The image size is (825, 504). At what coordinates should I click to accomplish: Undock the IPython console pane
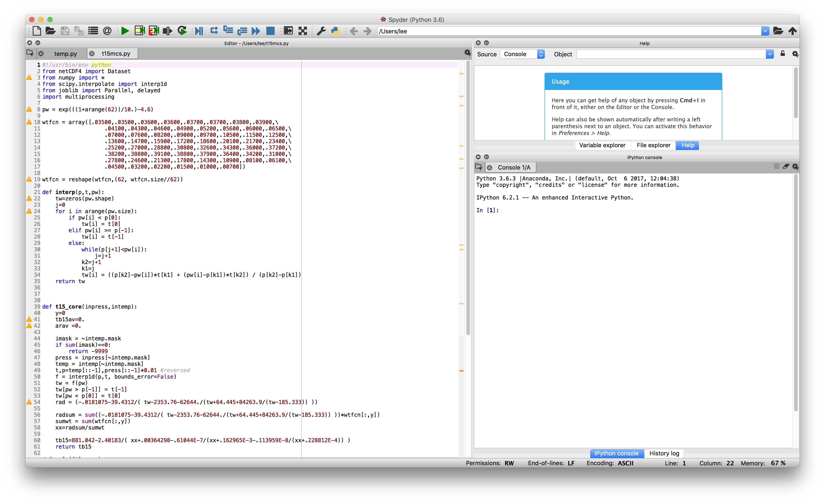point(487,157)
